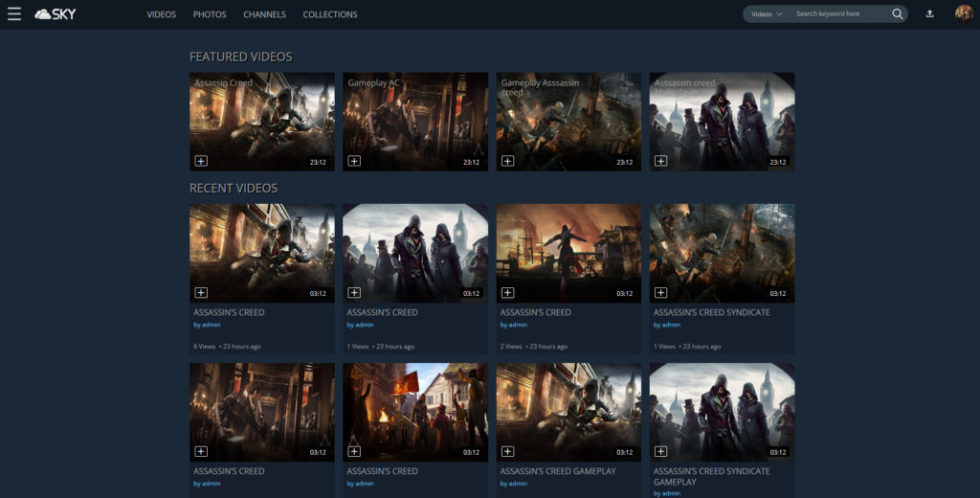This screenshot has width=980, height=498.
Task: Click 23:12 duration on 'Gameplay AC'
Action: 471,162
